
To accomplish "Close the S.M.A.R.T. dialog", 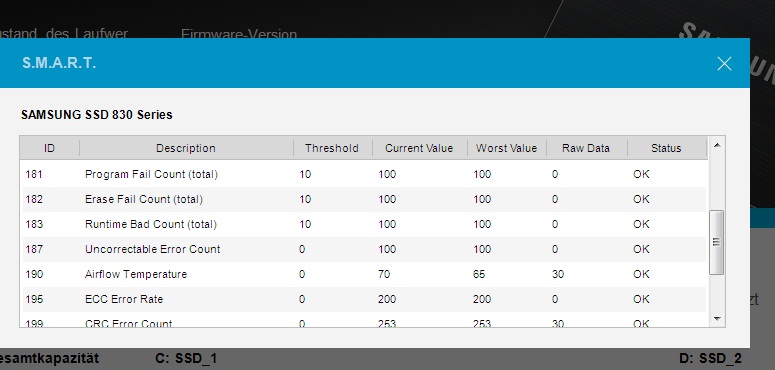I will (x=724, y=63).
